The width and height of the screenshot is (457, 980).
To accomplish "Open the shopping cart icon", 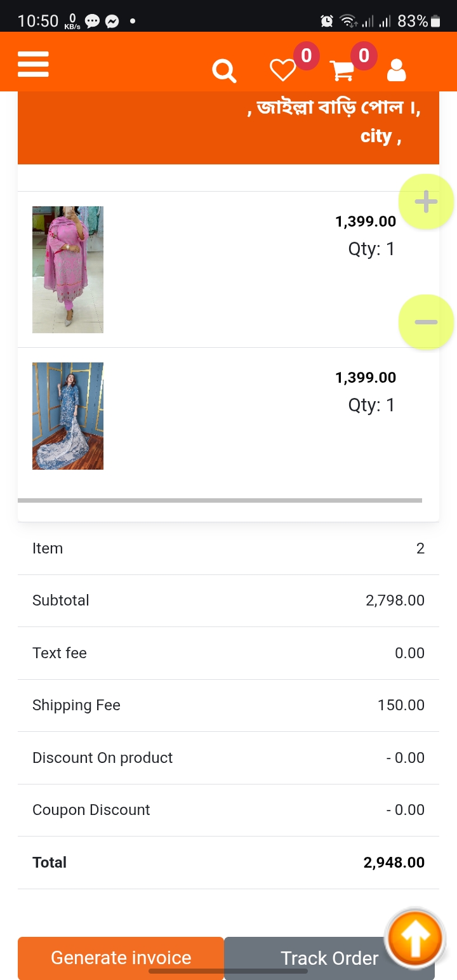I will click(x=342, y=70).
